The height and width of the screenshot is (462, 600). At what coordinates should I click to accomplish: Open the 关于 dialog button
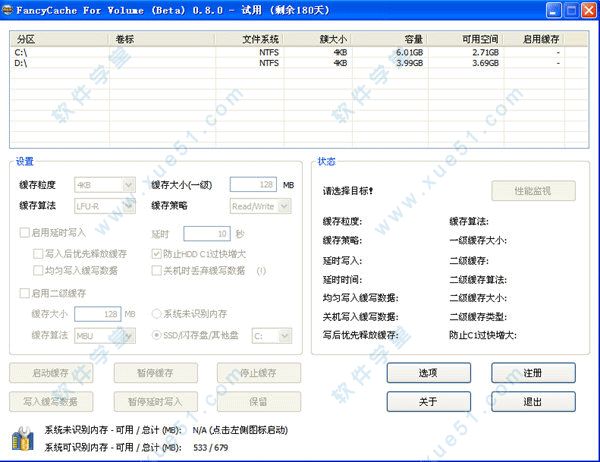[x=429, y=402]
